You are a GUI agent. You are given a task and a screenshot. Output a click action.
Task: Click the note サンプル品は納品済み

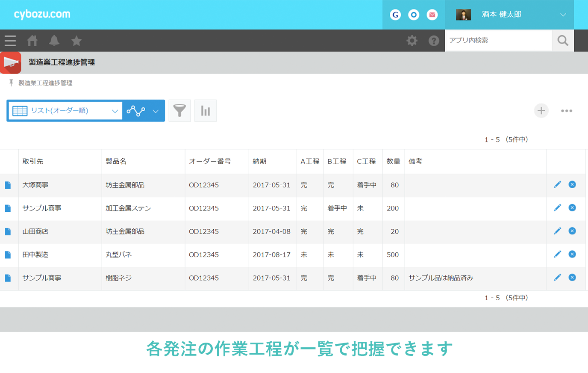click(x=441, y=278)
